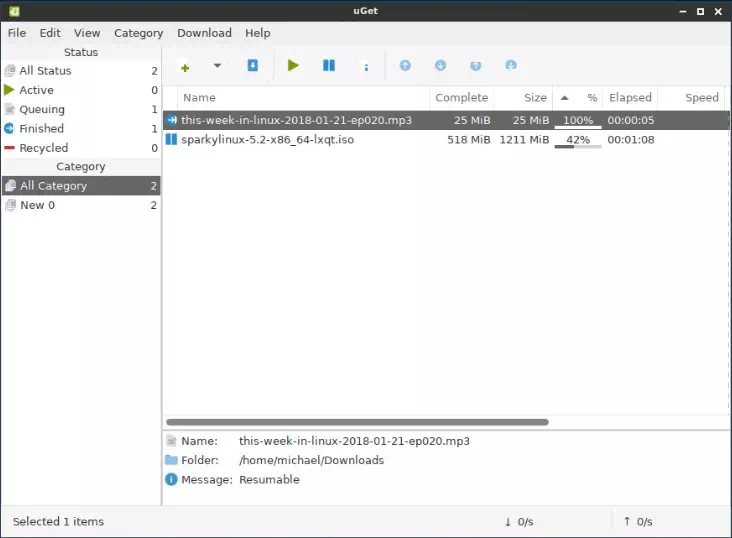Screen dimensions: 732x538
Task: Click the move to bottom icon
Action: click(x=511, y=66)
